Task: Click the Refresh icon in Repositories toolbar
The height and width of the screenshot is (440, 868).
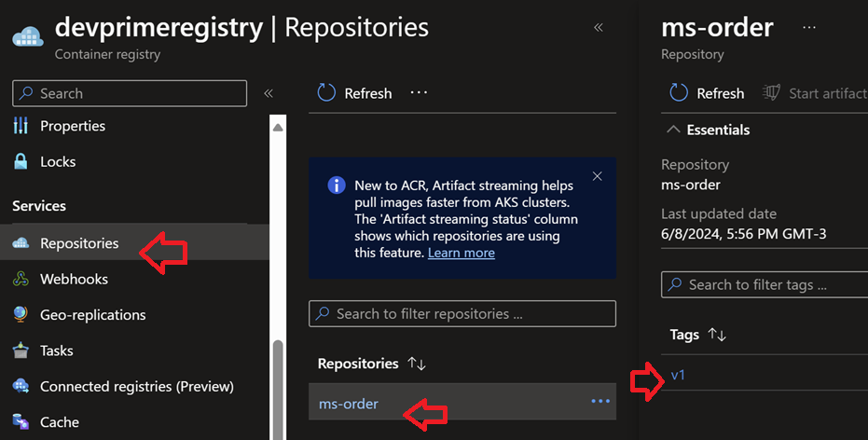Action: (326, 92)
